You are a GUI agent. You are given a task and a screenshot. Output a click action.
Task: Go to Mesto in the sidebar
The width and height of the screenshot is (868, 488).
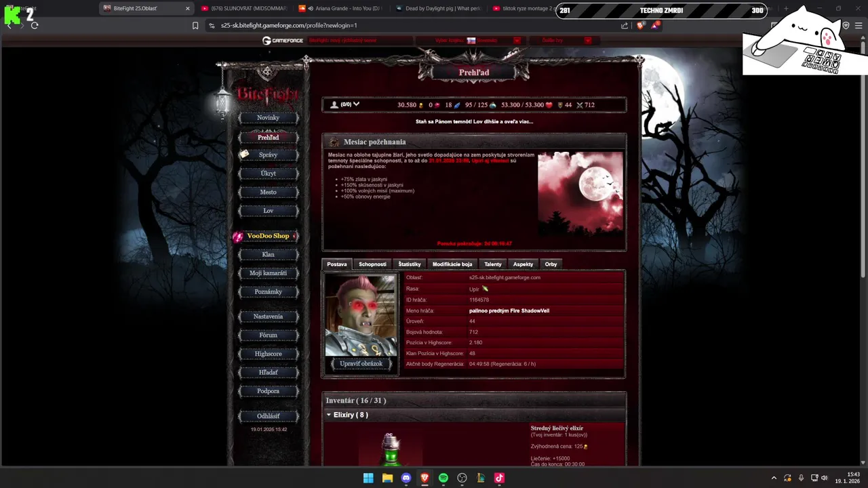[269, 192]
